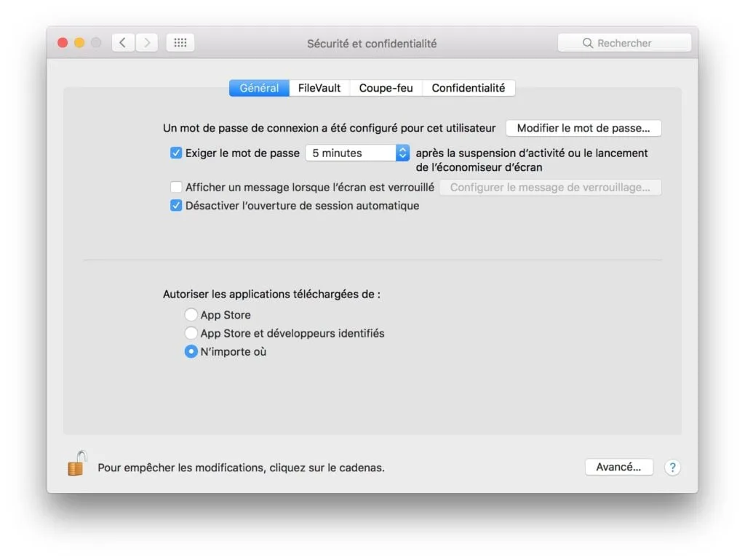Go to the Confidentialité tab
This screenshot has width=745, height=560.
tap(469, 87)
